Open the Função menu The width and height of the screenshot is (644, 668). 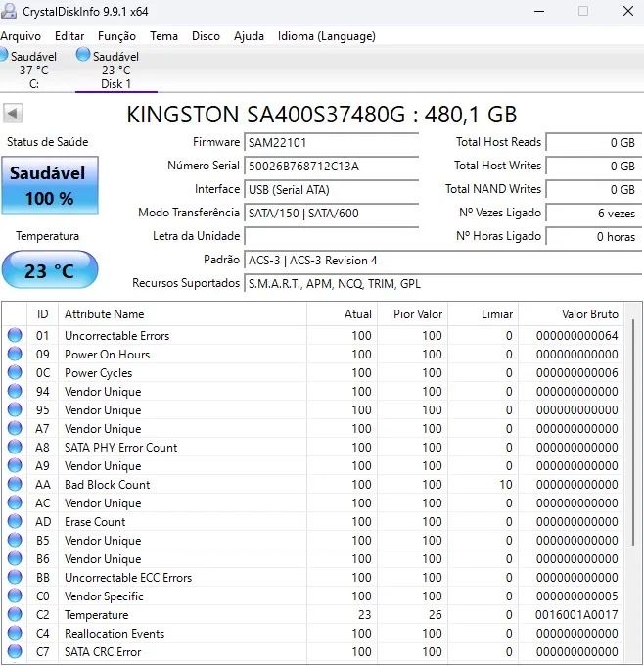click(116, 36)
